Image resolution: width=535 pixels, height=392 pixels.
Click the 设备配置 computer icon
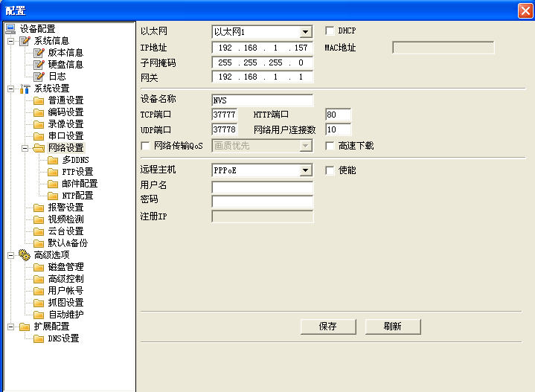[x=10, y=29]
